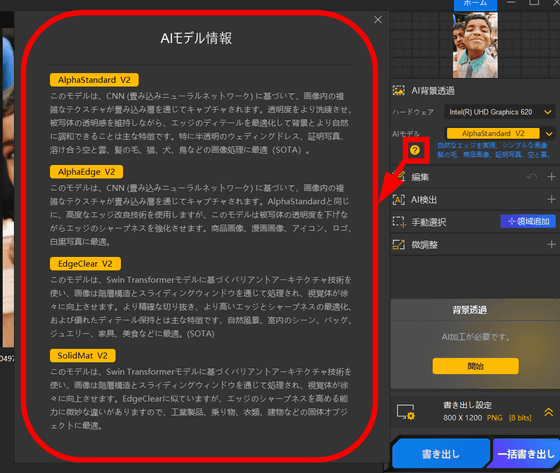Click the 領域追加 button
The image size is (560, 473).
pos(528,221)
